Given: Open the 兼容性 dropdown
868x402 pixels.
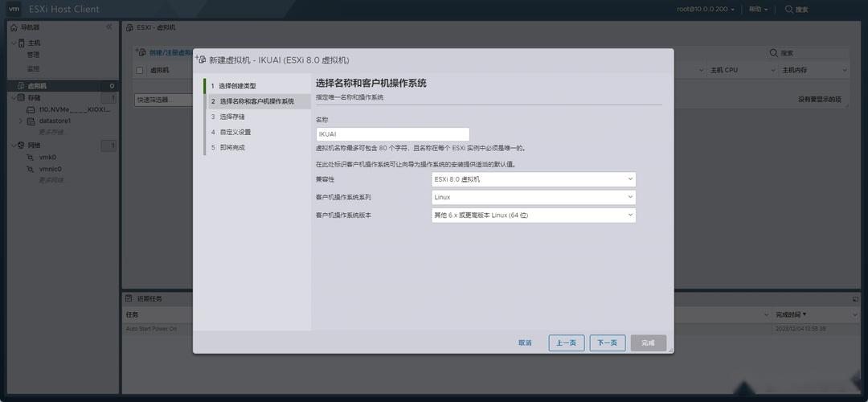Looking at the screenshot, I should point(533,179).
